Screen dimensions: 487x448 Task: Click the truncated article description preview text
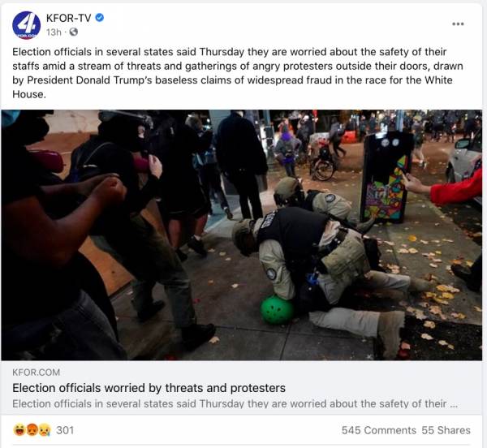coord(235,403)
